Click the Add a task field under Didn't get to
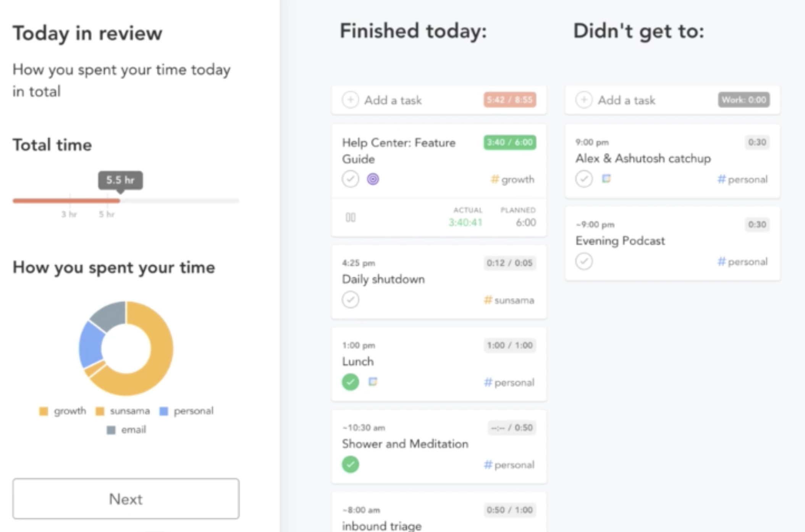The image size is (805, 532). coord(672,100)
